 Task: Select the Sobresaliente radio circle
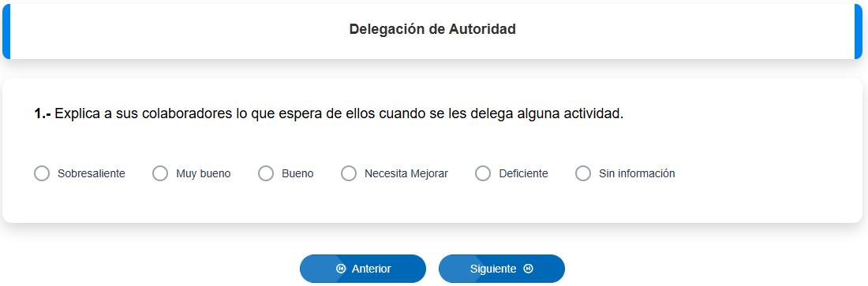pyautogui.click(x=42, y=173)
